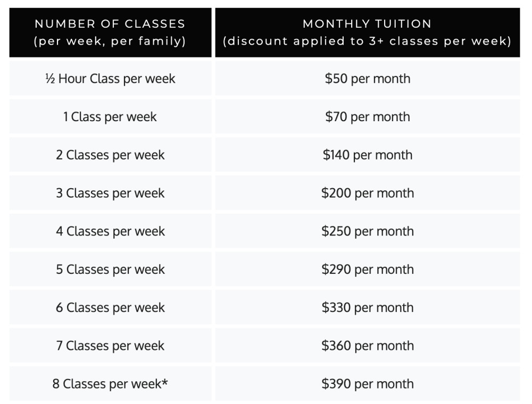Click the $70 per month price
Screen dimensions: 532x404
coord(368,116)
